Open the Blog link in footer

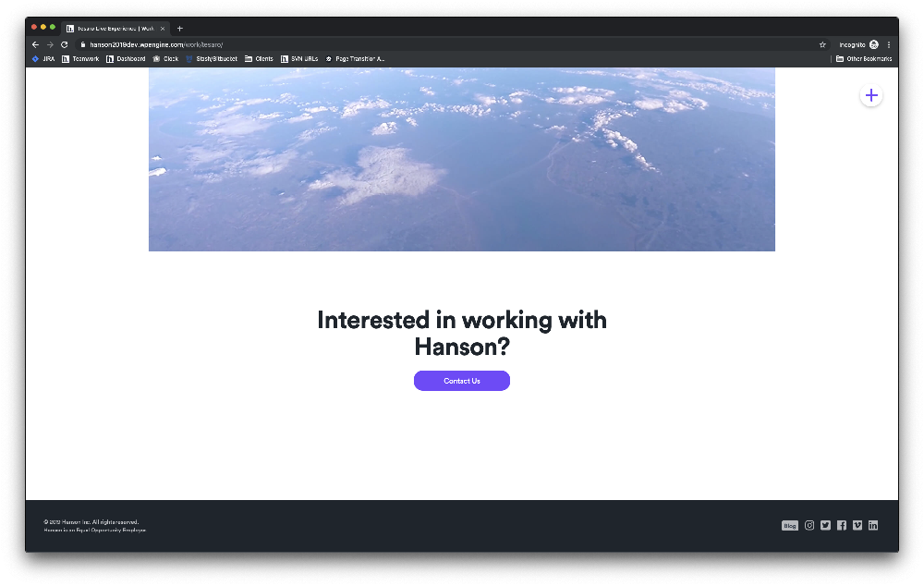tap(790, 526)
